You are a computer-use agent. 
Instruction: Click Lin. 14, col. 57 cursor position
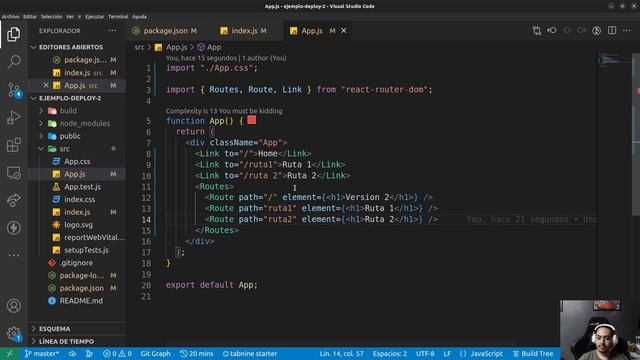point(341,354)
